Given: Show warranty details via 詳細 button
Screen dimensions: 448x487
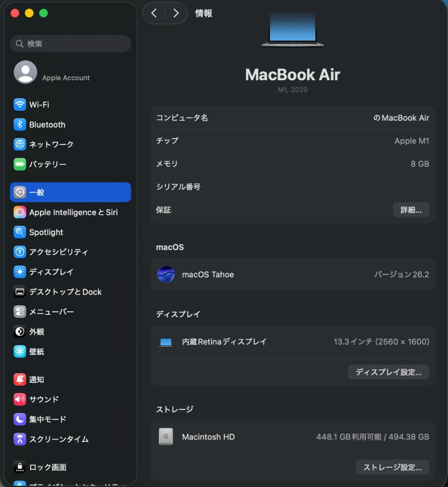Looking at the screenshot, I should coord(411,210).
